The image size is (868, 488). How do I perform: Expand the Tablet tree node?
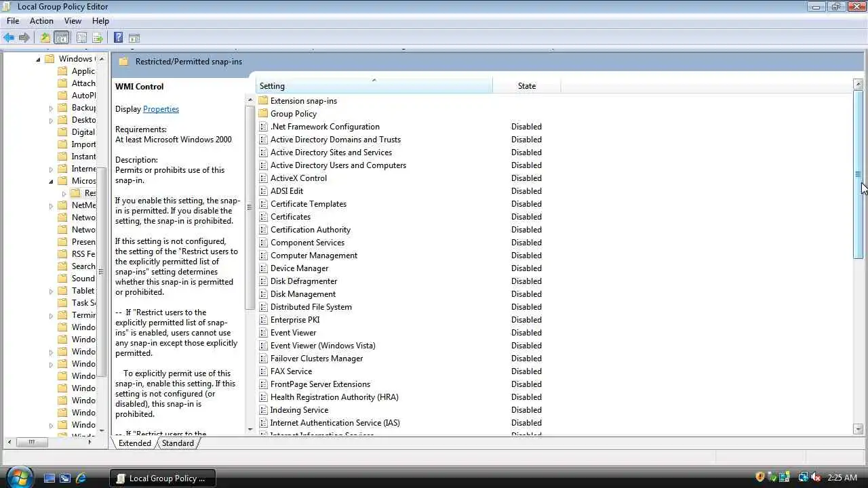point(51,291)
